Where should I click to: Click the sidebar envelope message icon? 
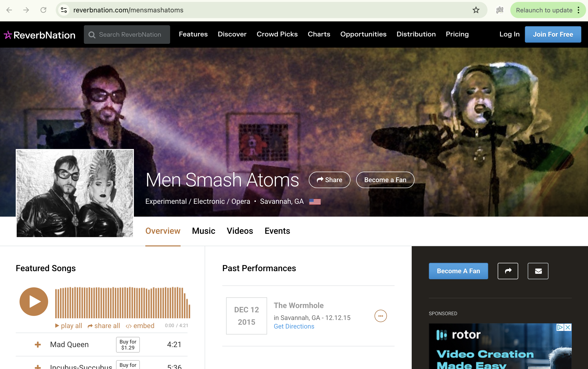click(x=538, y=271)
